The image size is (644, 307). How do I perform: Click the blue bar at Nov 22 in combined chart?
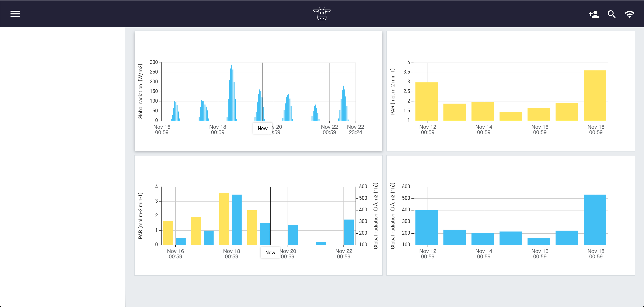(x=349, y=232)
